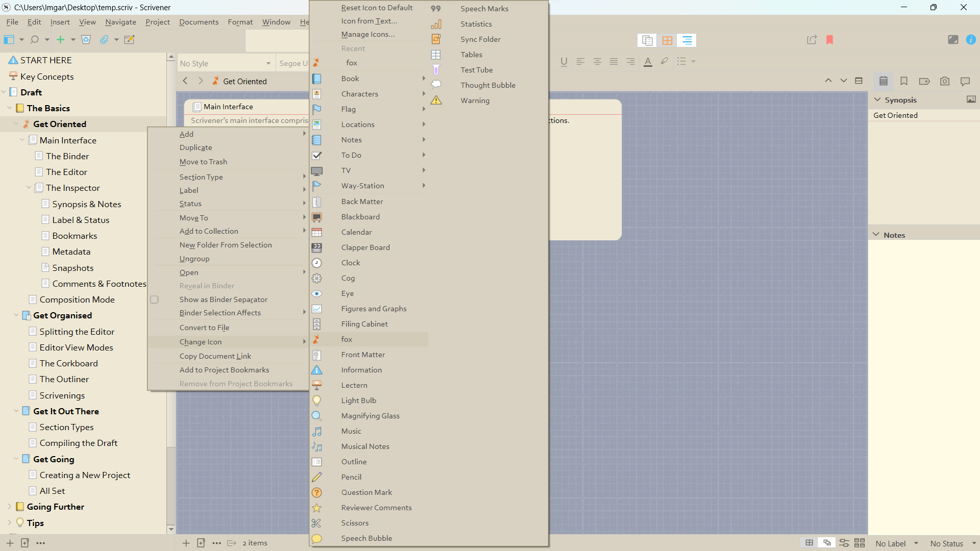Open the text color picker
Image resolution: width=980 pixels, height=551 pixels.
(x=648, y=61)
